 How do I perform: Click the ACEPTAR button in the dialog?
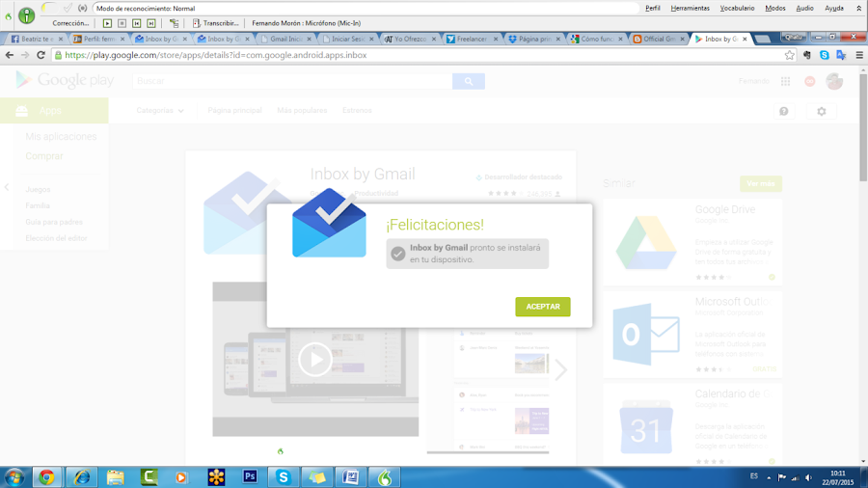click(x=542, y=307)
